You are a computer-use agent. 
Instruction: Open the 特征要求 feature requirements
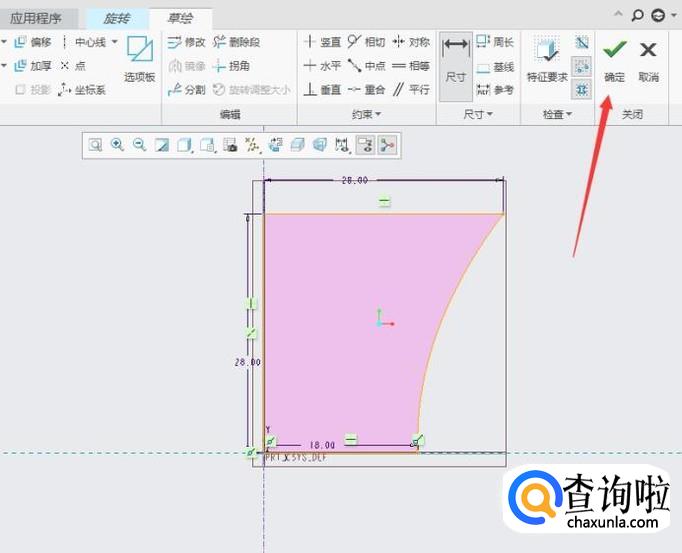[547, 60]
